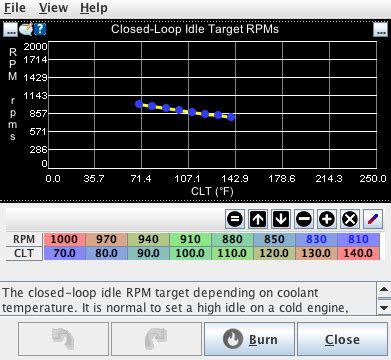Click the down arrow decrement icon

pos(281,219)
